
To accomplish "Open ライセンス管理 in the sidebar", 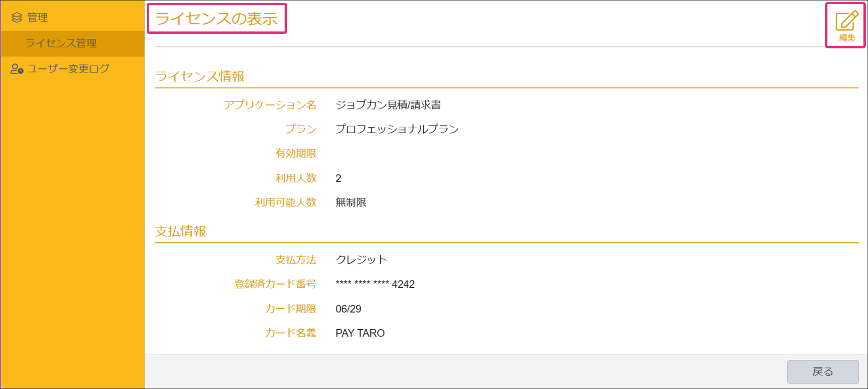I will point(61,43).
